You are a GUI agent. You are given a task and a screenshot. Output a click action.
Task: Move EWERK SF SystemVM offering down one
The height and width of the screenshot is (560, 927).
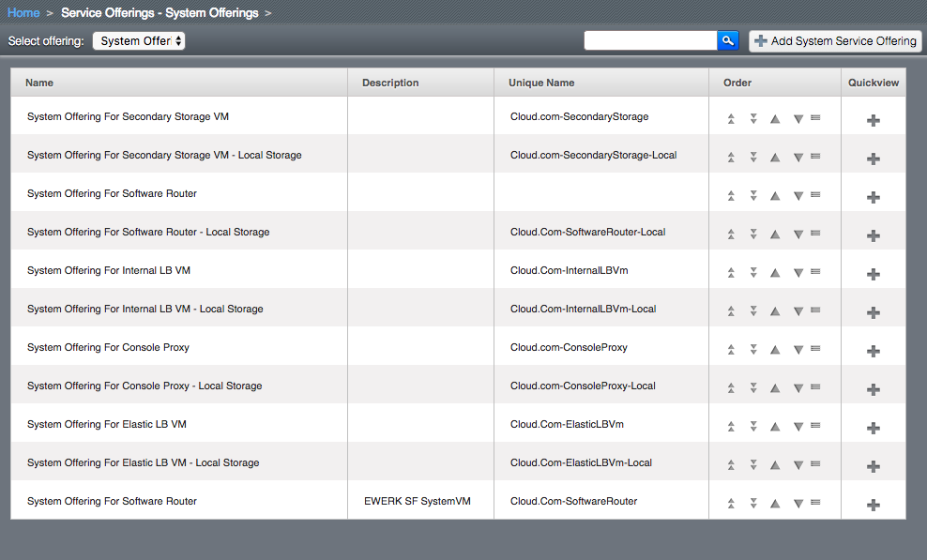pos(798,504)
